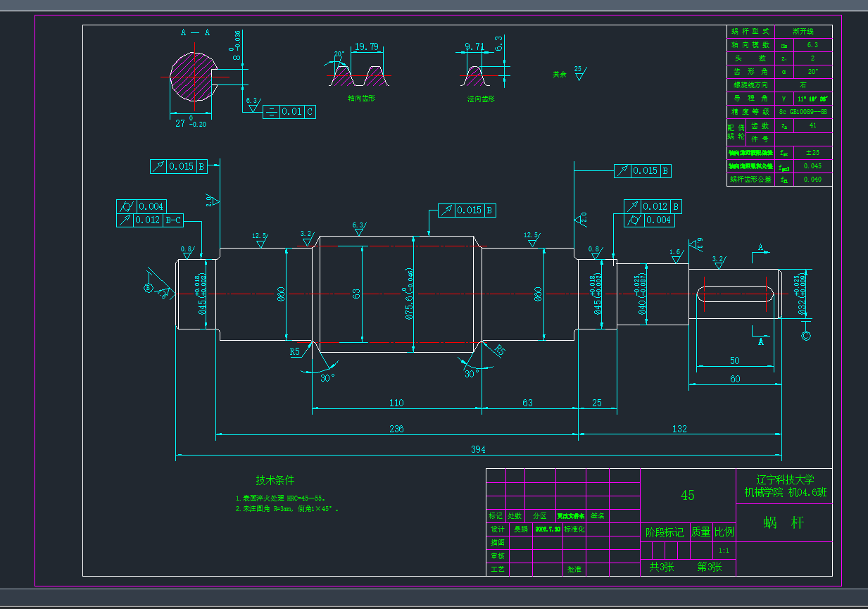The height and width of the screenshot is (609, 868).
Task: Select the Ø75.6 diameter dimension text
Action: point(409,294)
